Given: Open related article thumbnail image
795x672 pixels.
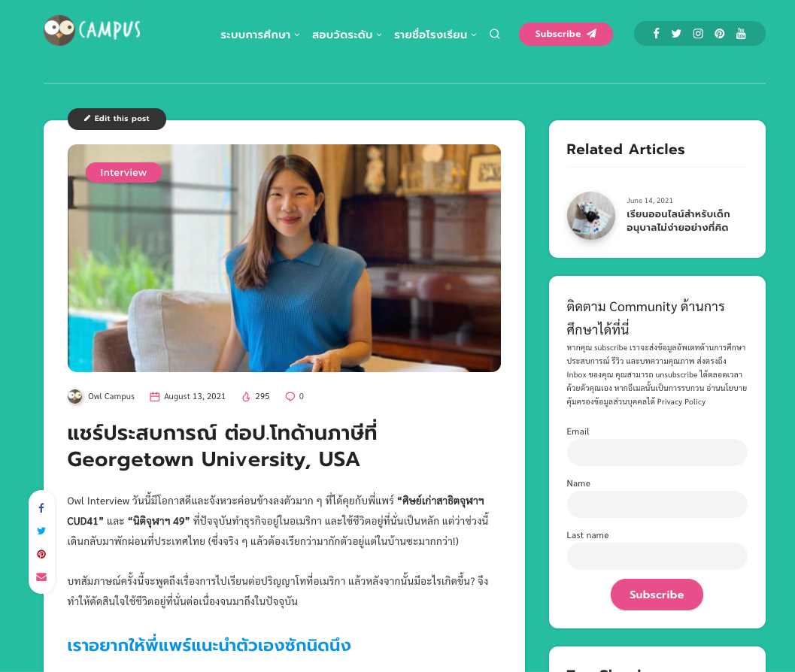Looking at the screenshot, I should click(x=590, y=216).
